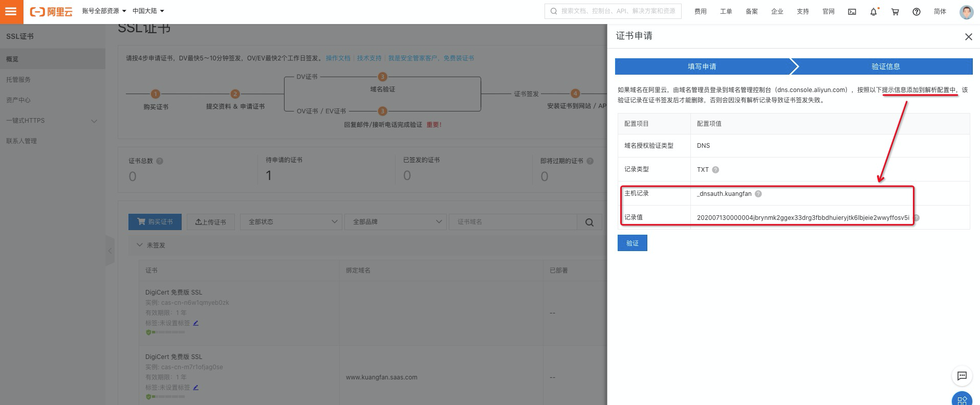Select 概览 in sidebar
The image size is (980, 405).
[53, 59]
